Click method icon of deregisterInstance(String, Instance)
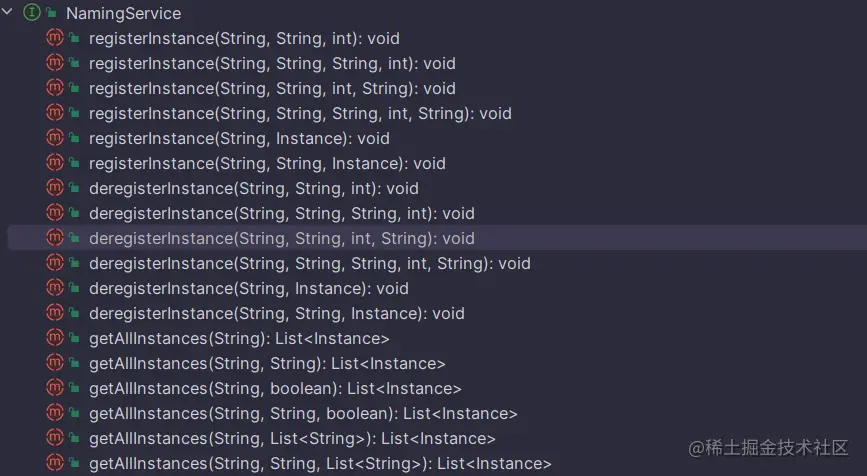Image resolution: width=867 pixels, height=476 pixels. click(x=55, y=288)
